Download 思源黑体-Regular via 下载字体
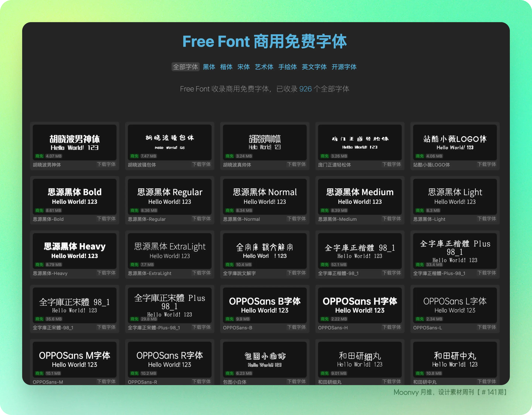 click(201, 219)
